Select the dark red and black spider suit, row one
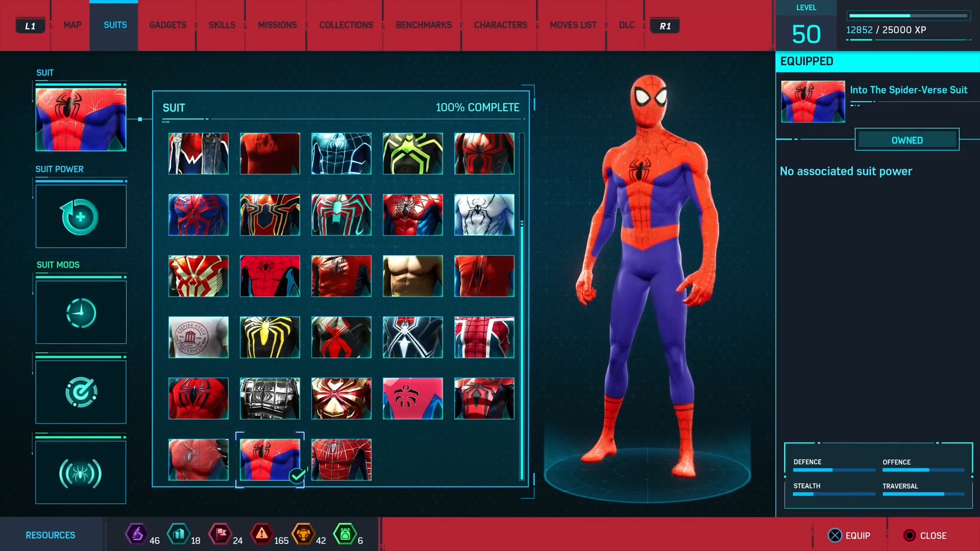The height and width of the screenshot is (551, 980). tap(484, 154)
